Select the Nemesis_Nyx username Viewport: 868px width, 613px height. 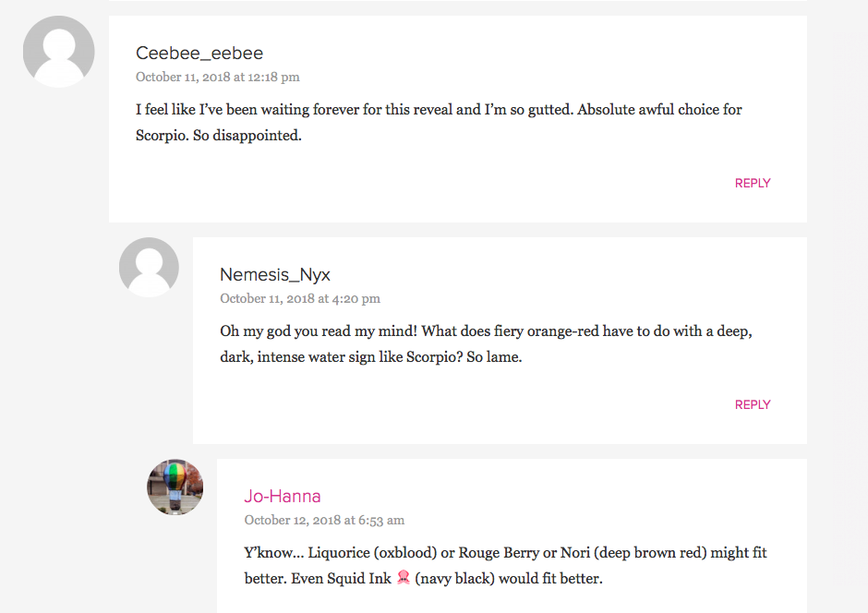point(275,274)
